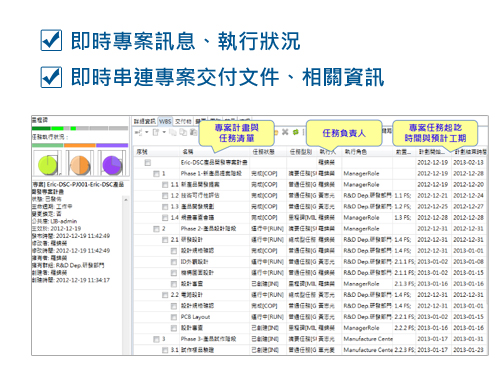The image size is (498, 371).
Task: Select the Phase 2 task name cell
Action: pyautogui.click(x=209, y=229)
